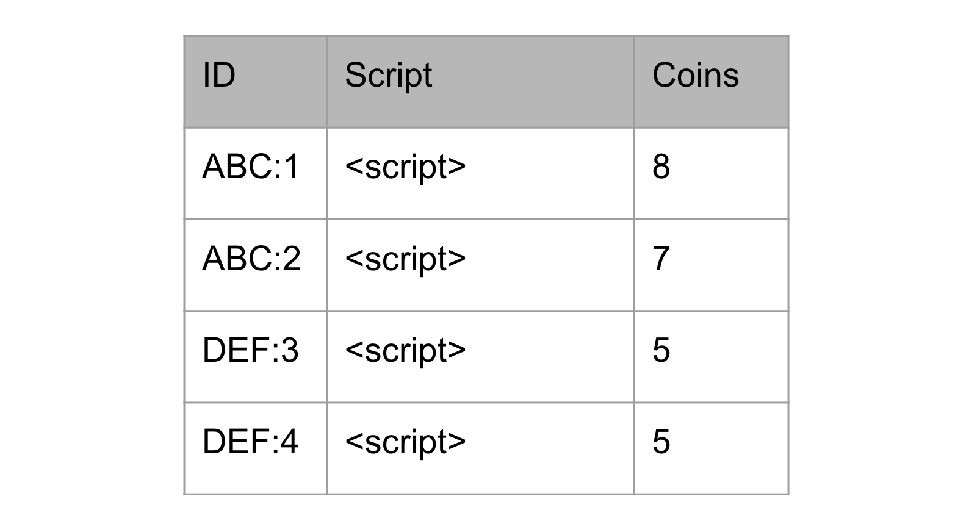980x510 pixels.
Task: Click the script cell in row ABC:1
Action: tap(480, 173)
